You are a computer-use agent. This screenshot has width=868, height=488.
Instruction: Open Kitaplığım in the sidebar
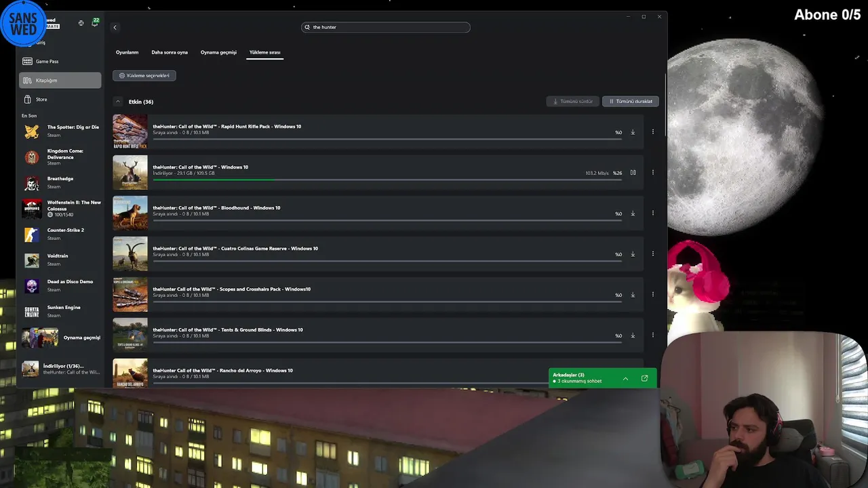click(60, 80)
